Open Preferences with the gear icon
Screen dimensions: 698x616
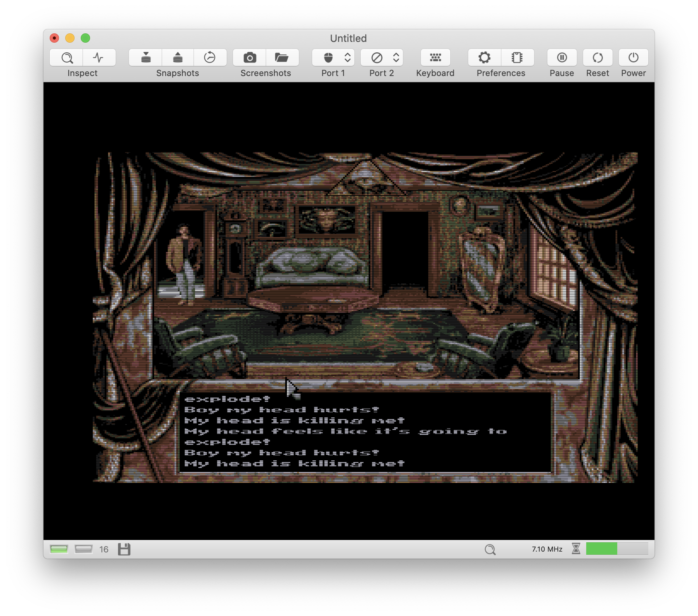484,58
